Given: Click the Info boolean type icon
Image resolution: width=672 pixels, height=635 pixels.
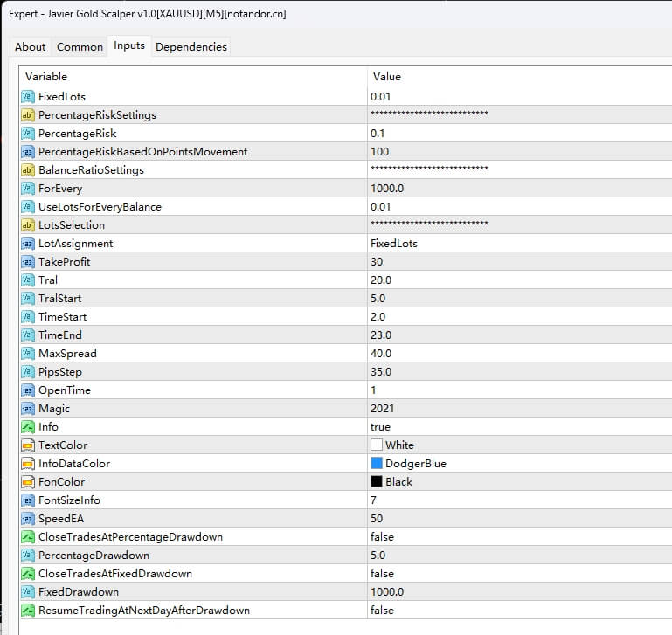Looking at the screenshot, I should click(x=27, y=426).
